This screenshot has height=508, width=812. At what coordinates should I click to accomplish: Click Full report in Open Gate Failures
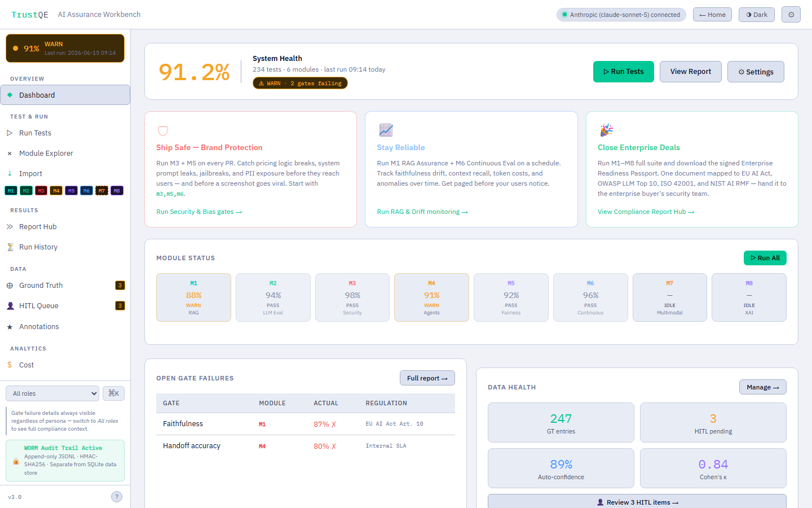[427, 378]
